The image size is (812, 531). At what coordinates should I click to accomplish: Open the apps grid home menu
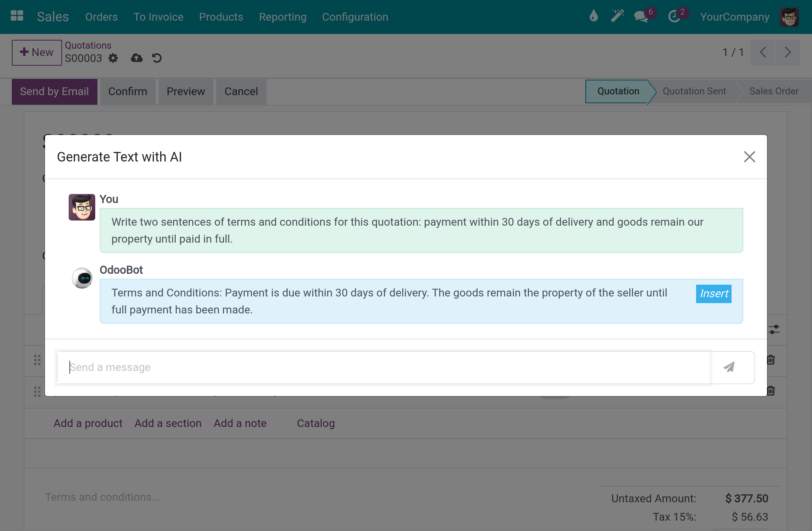17,16
